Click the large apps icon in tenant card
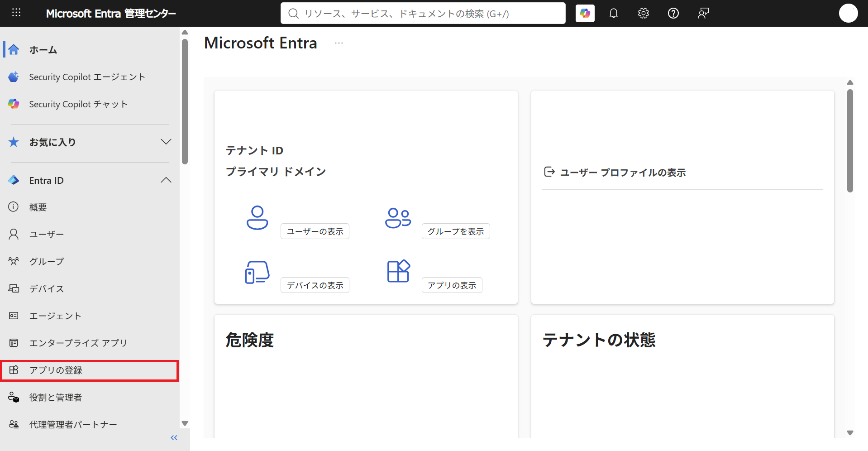 tap(398, 271)
